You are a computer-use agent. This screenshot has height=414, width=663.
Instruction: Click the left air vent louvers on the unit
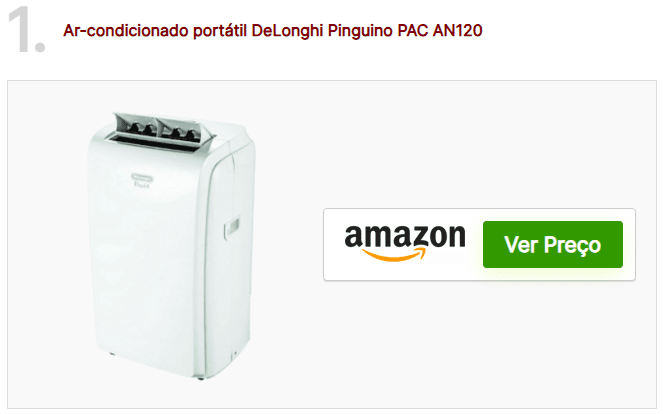point(137,127)
